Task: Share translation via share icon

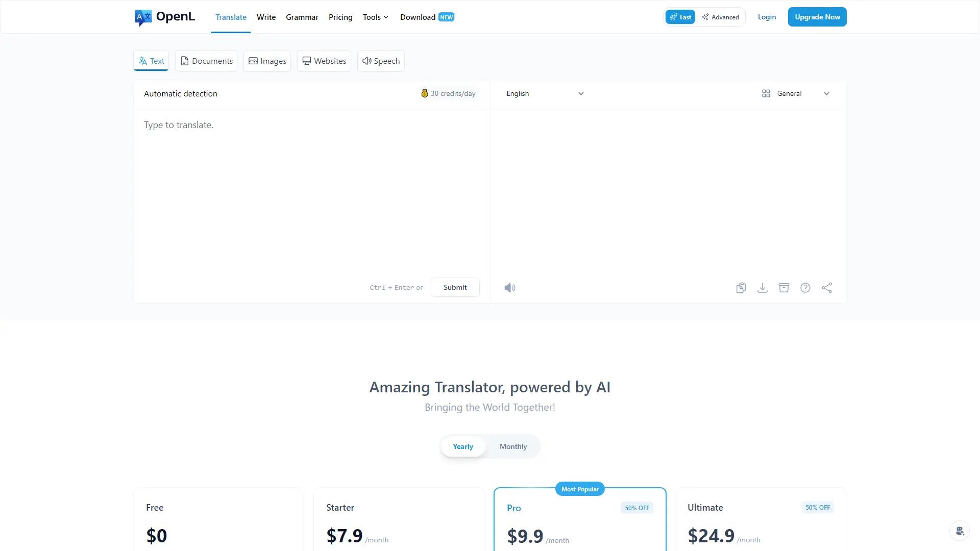Action: click(x=827, y=288)
